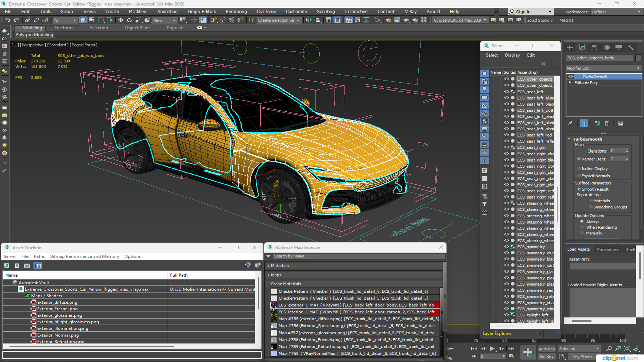644x362 pixels.
Task: Click the Bind to Space Warp icon
Action: [45, 20]
